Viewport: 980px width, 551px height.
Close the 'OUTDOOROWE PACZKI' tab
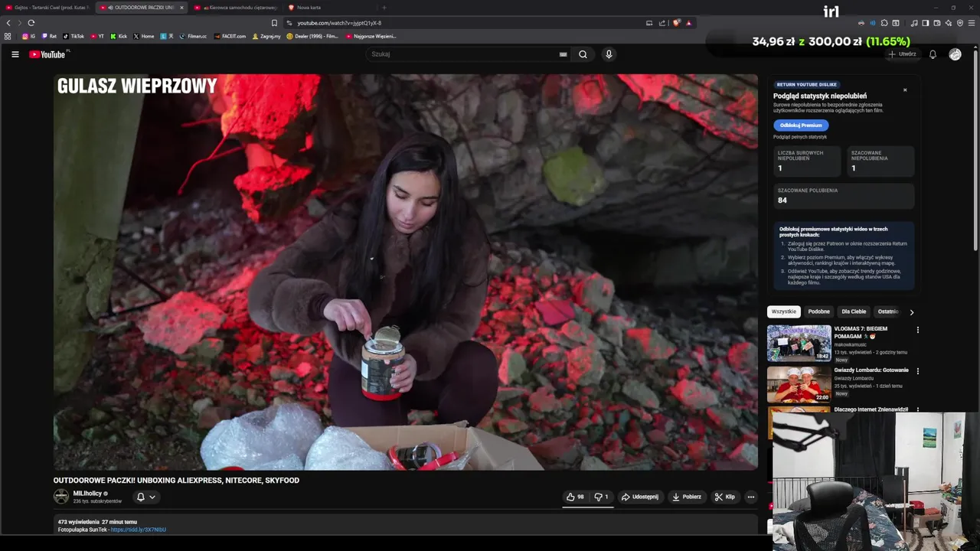pyautogui.click(x=181, y=8)
